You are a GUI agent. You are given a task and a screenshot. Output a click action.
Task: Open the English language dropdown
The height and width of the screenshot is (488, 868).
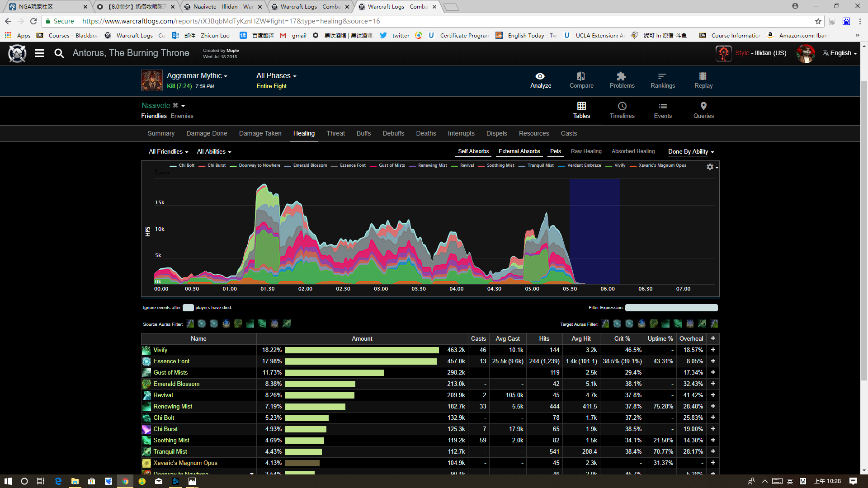coord(840,53)
